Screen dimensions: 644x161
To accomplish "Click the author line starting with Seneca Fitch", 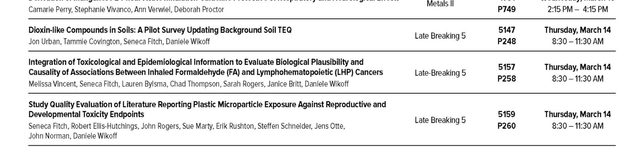I will [186, 126].
